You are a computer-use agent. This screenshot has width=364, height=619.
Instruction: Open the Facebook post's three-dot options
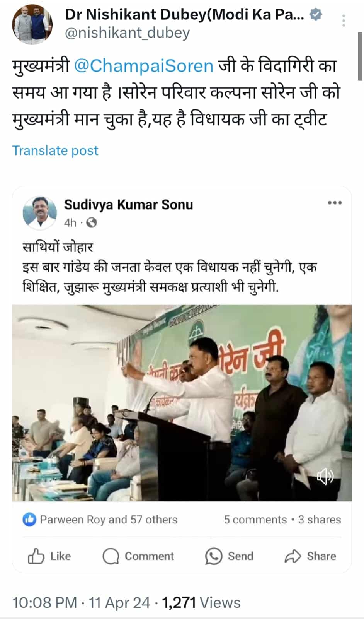(335, 203)
